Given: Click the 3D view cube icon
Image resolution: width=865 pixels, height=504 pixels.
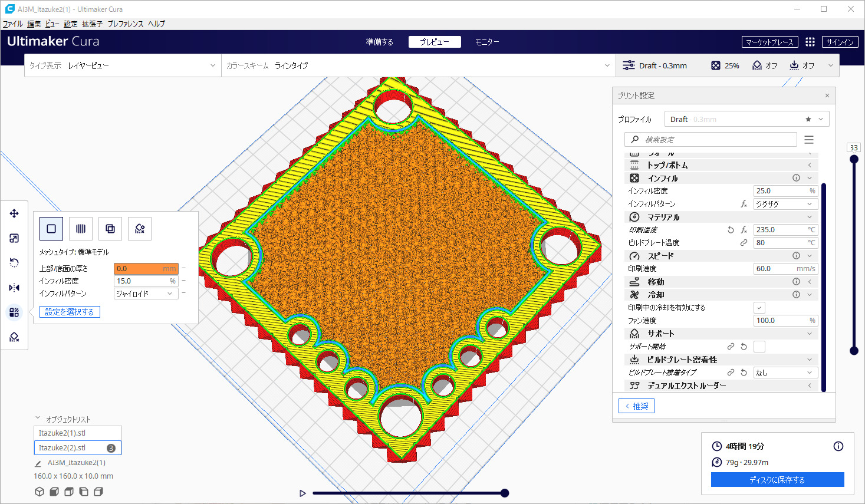Looking at the screenshot, I should coord(40,492).
